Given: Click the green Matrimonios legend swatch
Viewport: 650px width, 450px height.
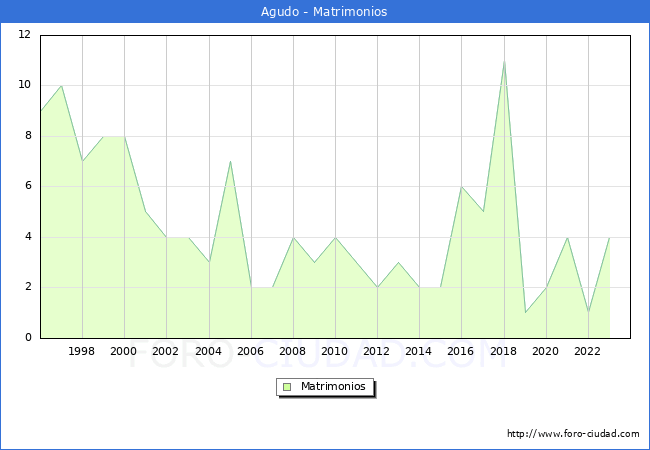Looking at the screenshot, I should [287, 387].
